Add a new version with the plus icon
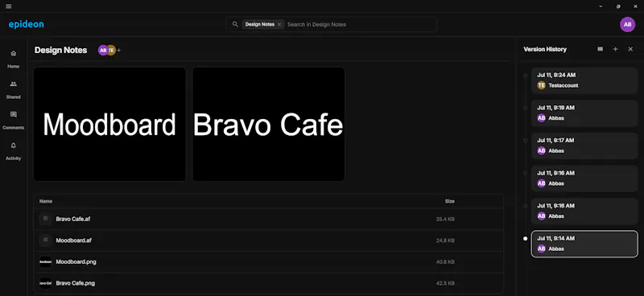 [615, 49]
